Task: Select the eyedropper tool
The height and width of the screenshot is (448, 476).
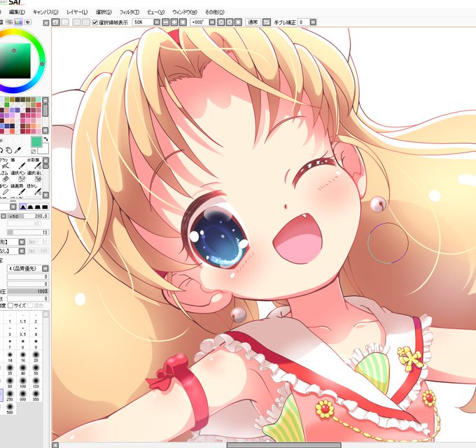Action: (17, 150)
